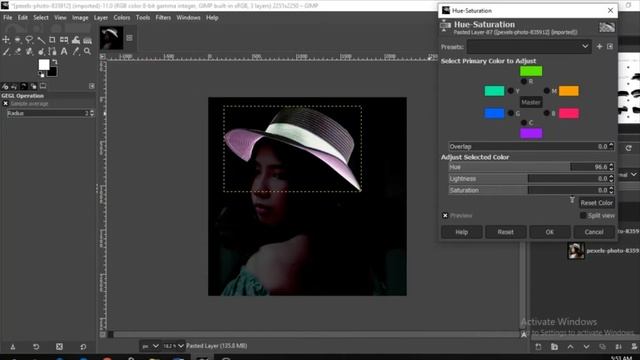This screenshot has height=360, width=640.
Task: Choose the C primary color radio button
Action: [x=524, y=122]
